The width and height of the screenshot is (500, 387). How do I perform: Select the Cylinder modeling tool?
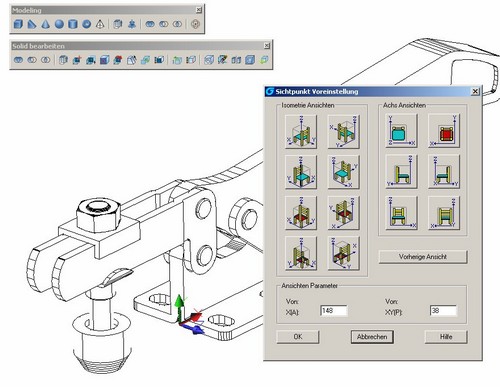pyautogui.click(x=73, y=24)
